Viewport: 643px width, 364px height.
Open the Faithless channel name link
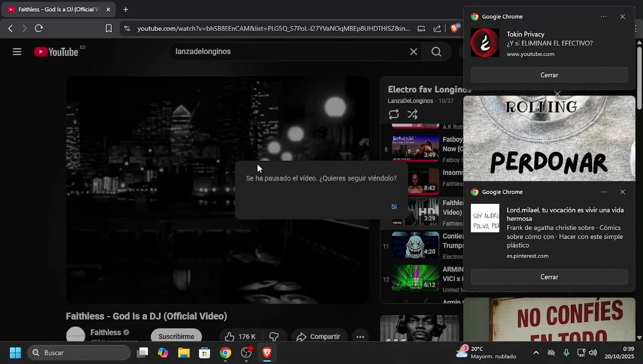(x=106, y=333)
